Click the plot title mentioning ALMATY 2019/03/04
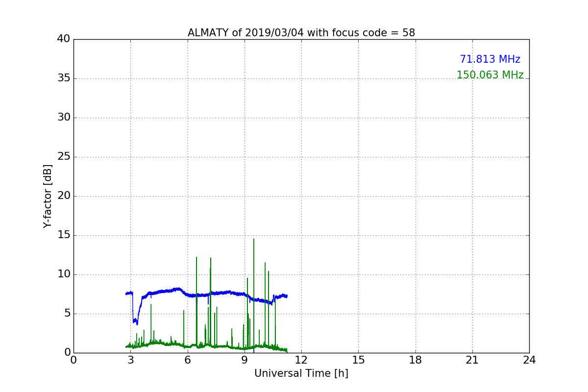The height and width of the screenshot is (392, 588). tap(301, 33)
